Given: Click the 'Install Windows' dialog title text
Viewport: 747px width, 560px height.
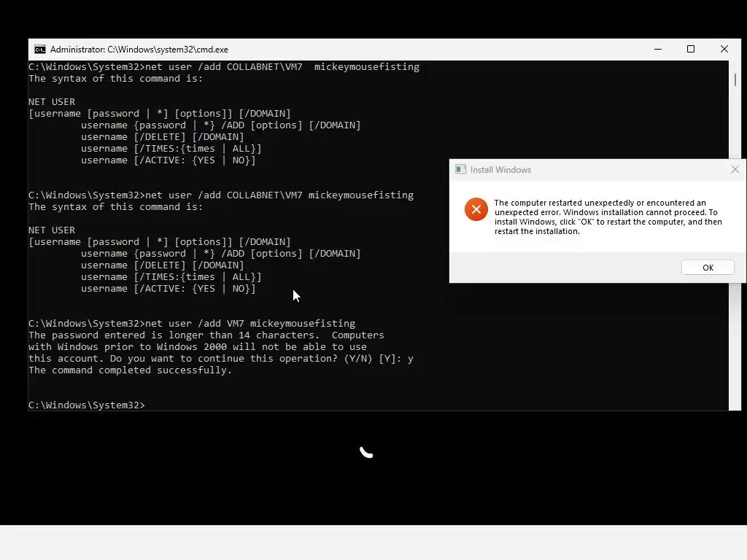Looking at the screenshot, I should pyautogui.click(x=500, y=170).
